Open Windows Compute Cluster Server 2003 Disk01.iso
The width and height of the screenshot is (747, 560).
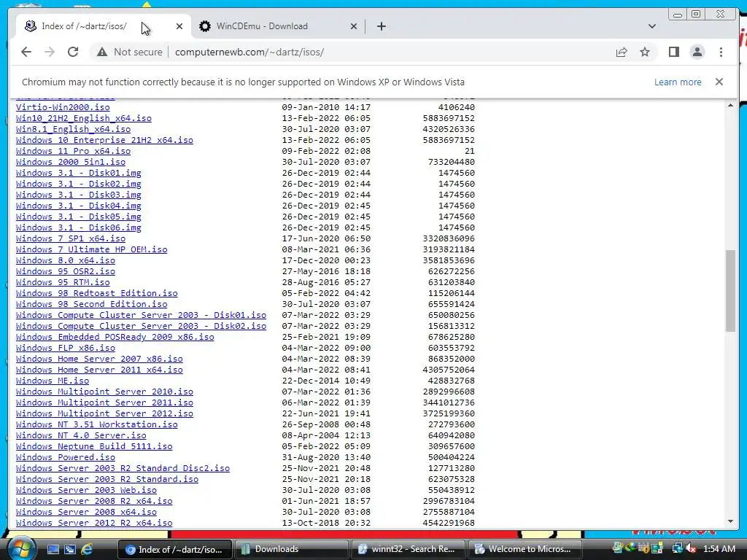(x=141, y=315)
